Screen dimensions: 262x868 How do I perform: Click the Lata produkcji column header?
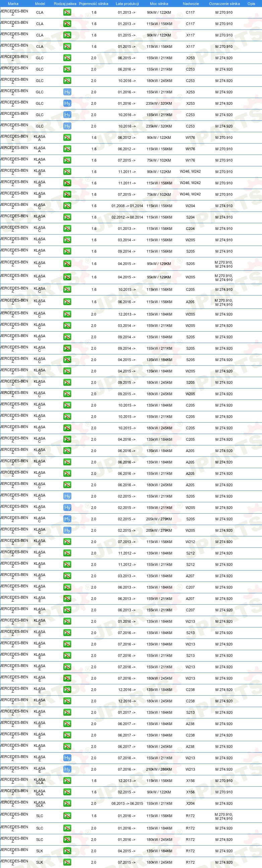pyautogui.click(x=127, y=4)
